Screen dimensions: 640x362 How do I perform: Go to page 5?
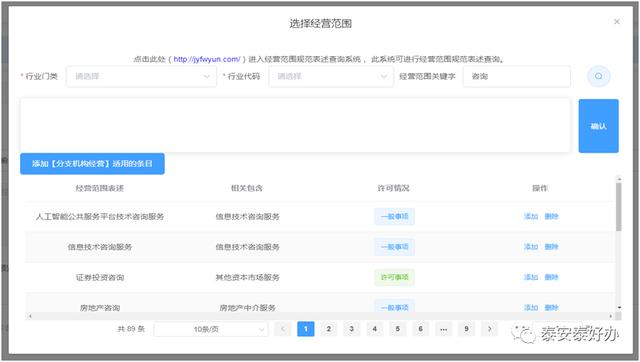coord(398,329)
